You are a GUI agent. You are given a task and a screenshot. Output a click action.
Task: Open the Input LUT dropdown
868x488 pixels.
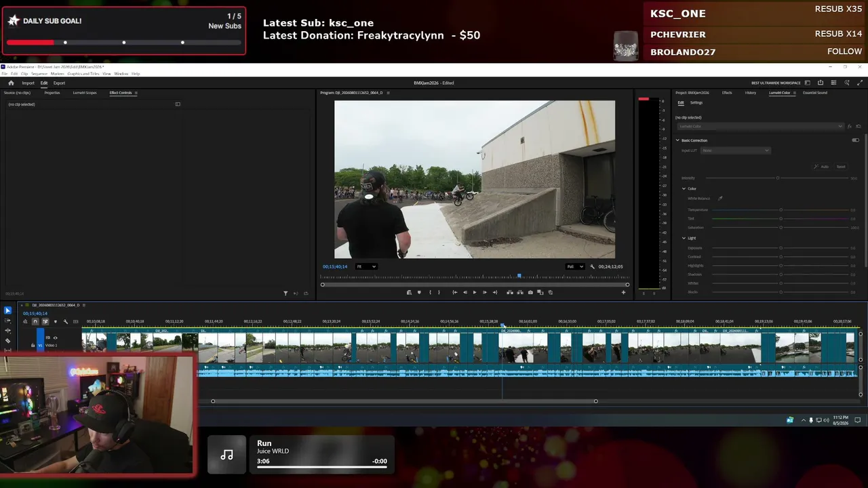[736, 150]
